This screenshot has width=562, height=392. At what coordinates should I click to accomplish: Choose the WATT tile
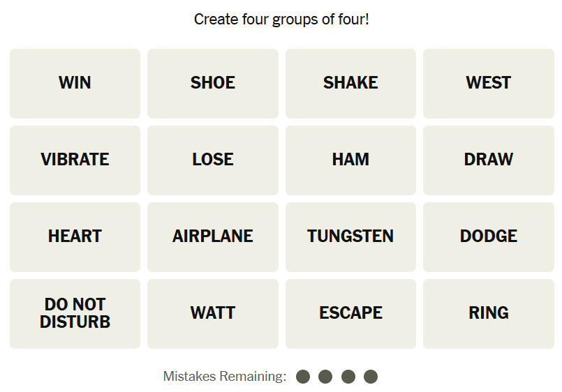tap(213, 313)
